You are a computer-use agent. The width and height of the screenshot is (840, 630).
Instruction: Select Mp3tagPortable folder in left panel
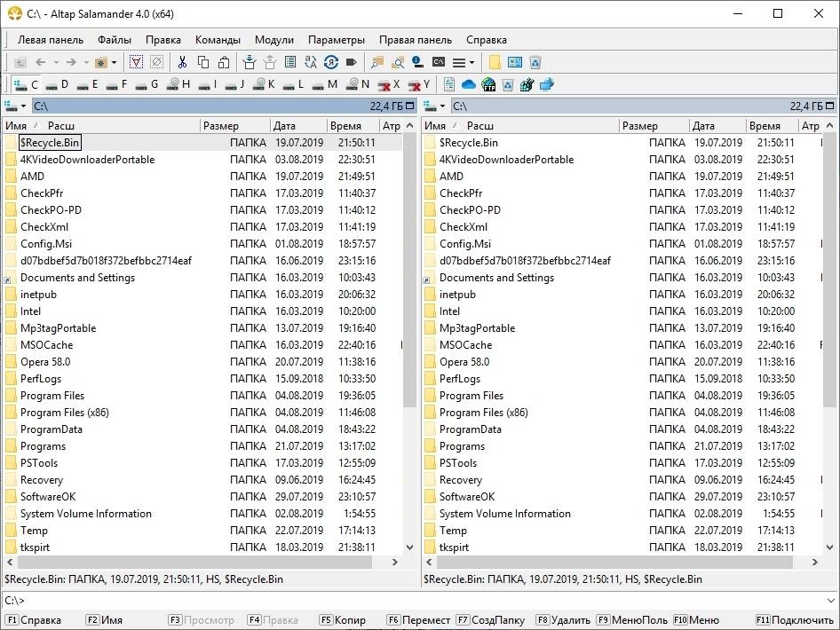tap(58, 328)
